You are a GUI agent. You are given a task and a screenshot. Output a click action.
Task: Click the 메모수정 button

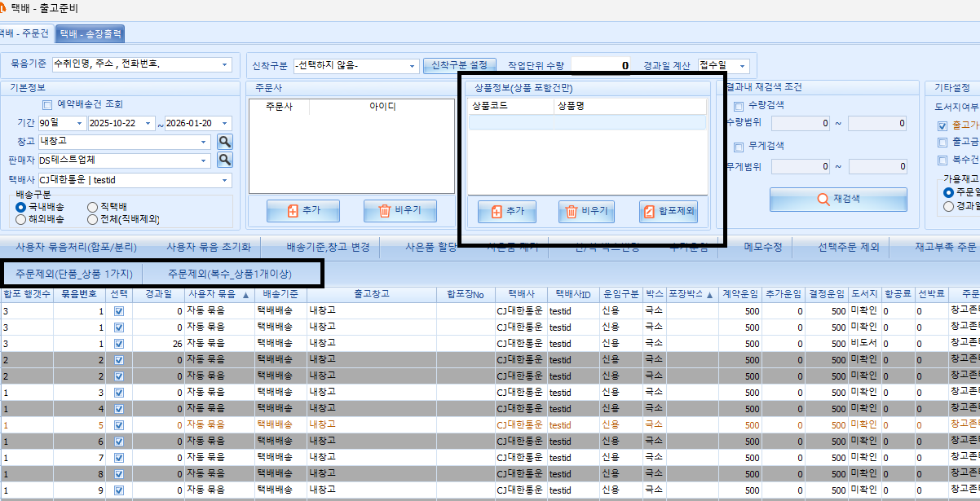pos(763,246)
